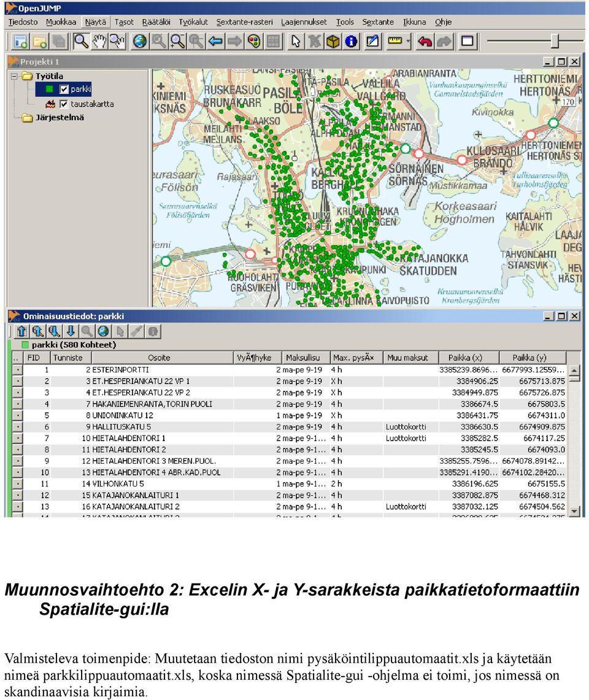Select the taustakartta layer name
The width and height of the screenshot is (589, 700).
pos(92,104)
